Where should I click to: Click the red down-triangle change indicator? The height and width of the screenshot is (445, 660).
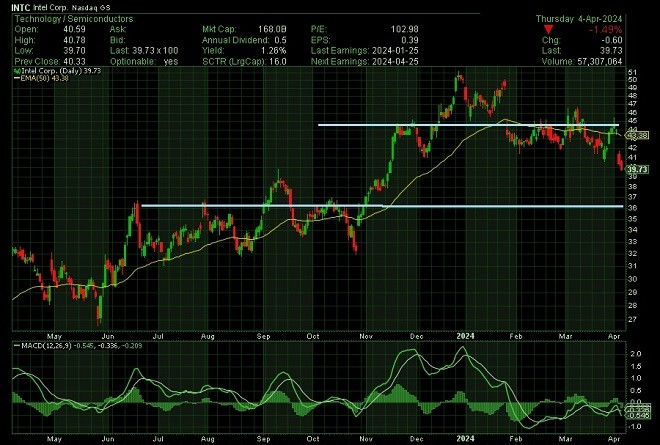(548, 29)
